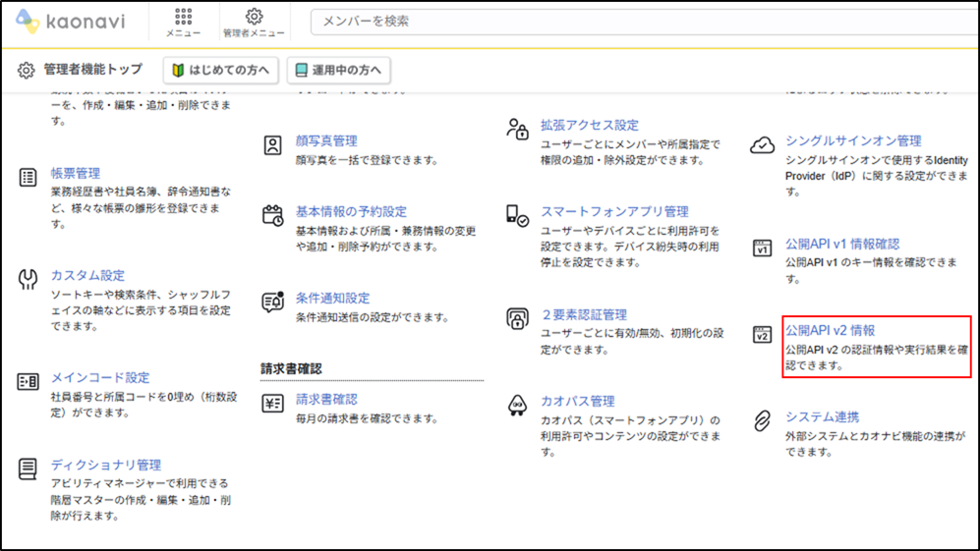
Task: Click the 請求書確認 section heading
Action: [x=291, y=368]
